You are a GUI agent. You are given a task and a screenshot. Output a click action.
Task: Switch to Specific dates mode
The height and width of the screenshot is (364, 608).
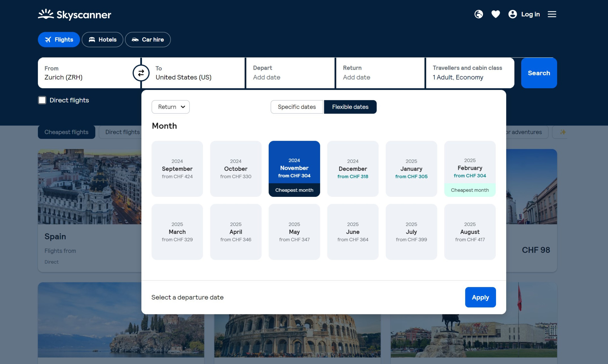297,107
